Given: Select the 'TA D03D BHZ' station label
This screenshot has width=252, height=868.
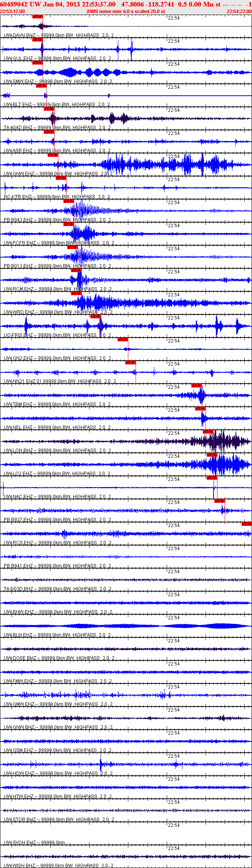Looking at the screenshot, I should 18,589.
